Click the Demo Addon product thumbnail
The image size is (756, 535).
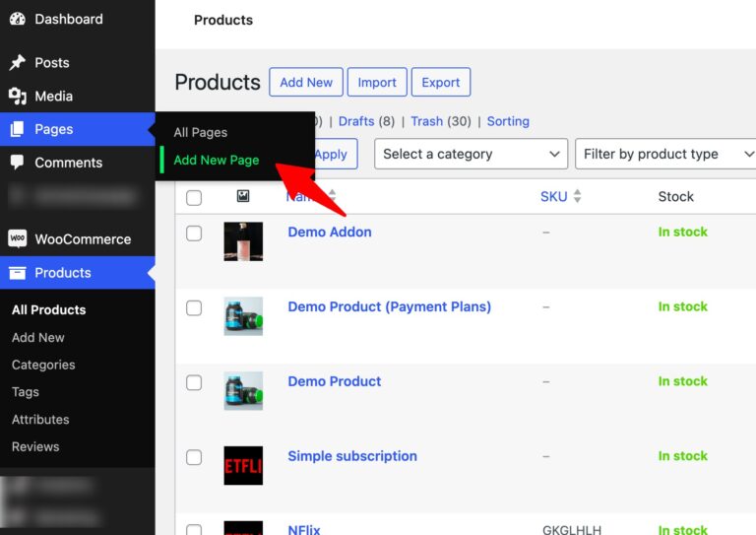click(243, 241)
